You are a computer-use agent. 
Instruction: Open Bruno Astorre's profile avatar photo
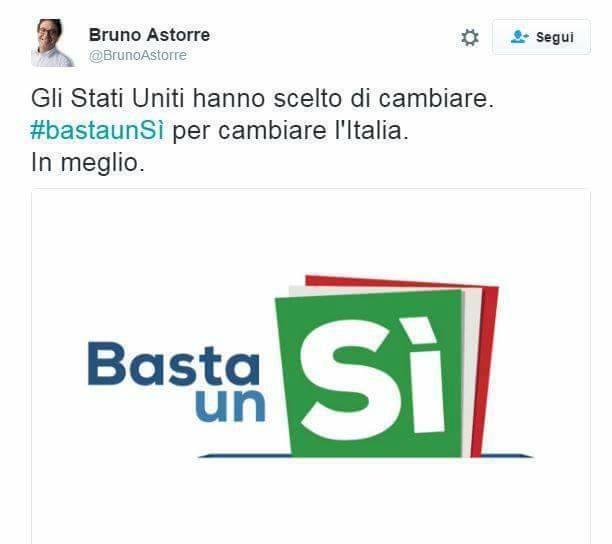coord(53,43)
